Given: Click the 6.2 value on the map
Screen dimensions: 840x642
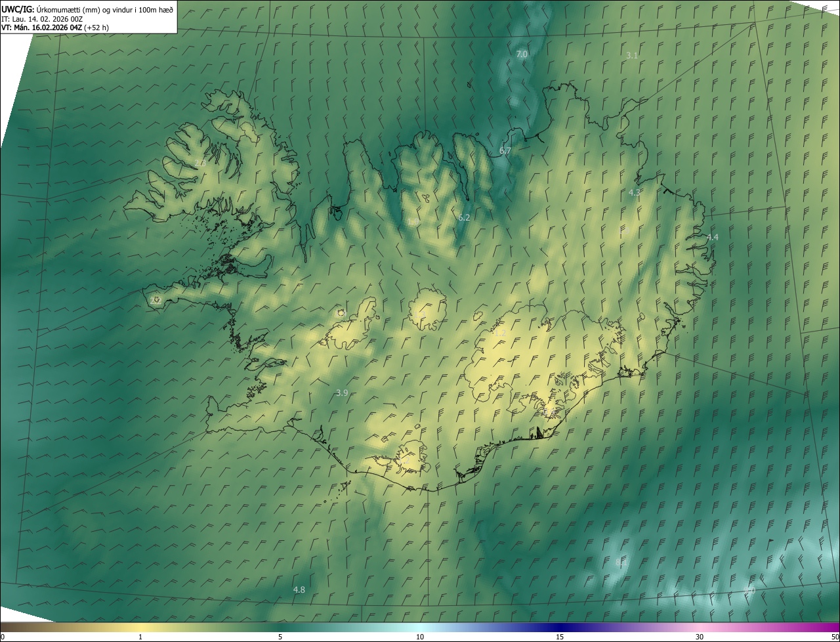Looking at the screenshot, I should 464,217.
